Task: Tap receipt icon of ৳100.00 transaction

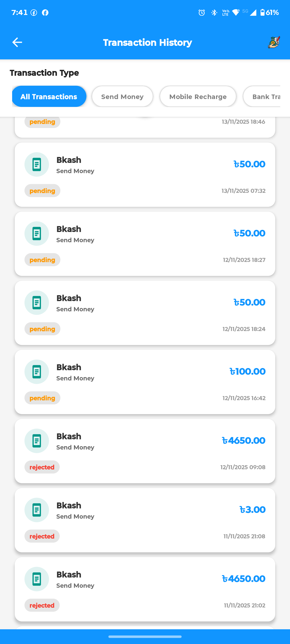Action: 37,372
